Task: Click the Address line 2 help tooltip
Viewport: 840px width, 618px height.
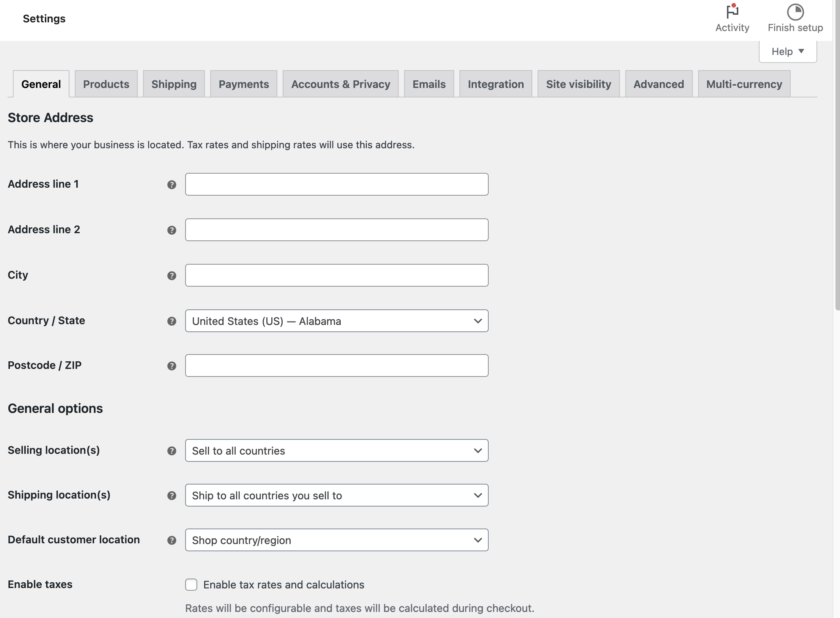Action: (x=172, y=230)
